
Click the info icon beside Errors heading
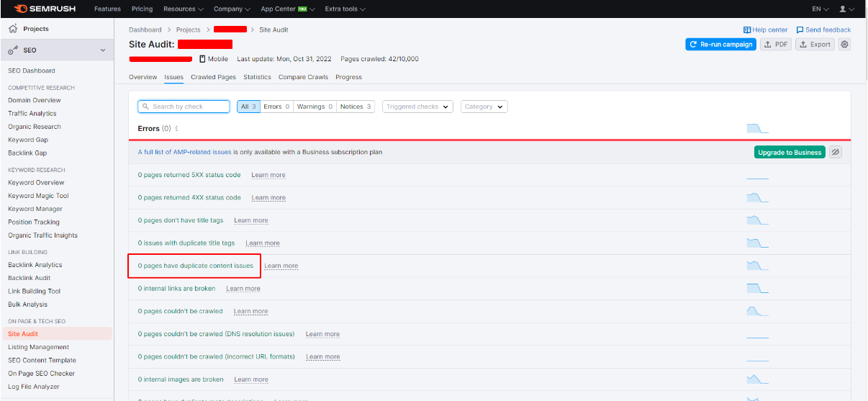(x=176, y=129)
